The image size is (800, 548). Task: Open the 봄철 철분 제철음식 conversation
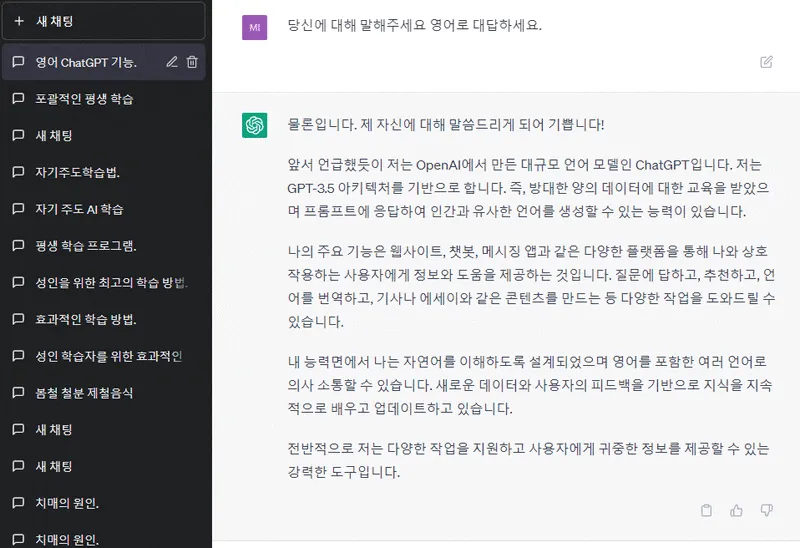pyautogui.click(x=104, y=393)
